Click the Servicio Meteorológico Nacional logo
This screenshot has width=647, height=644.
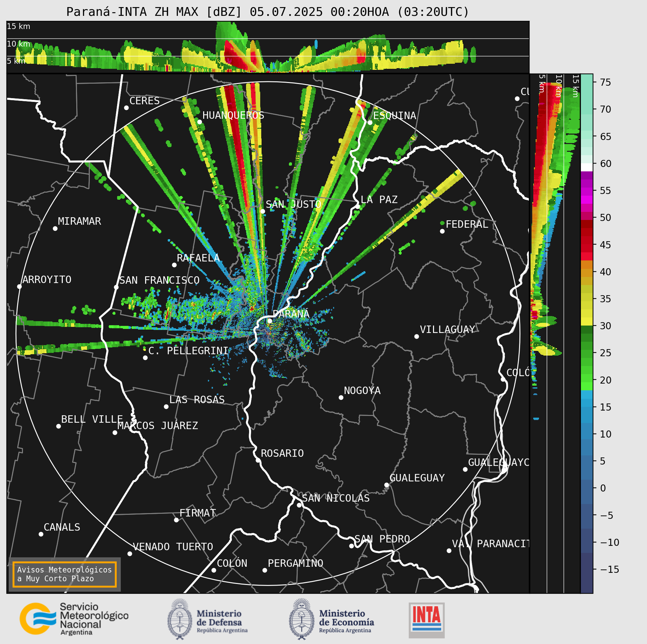pos(74,619)
